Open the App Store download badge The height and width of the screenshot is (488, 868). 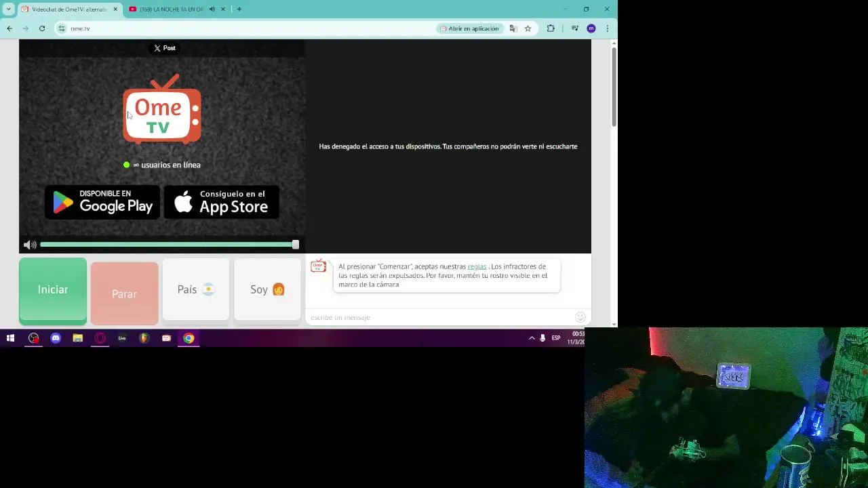pyautogui.click(x=222, y=202)
